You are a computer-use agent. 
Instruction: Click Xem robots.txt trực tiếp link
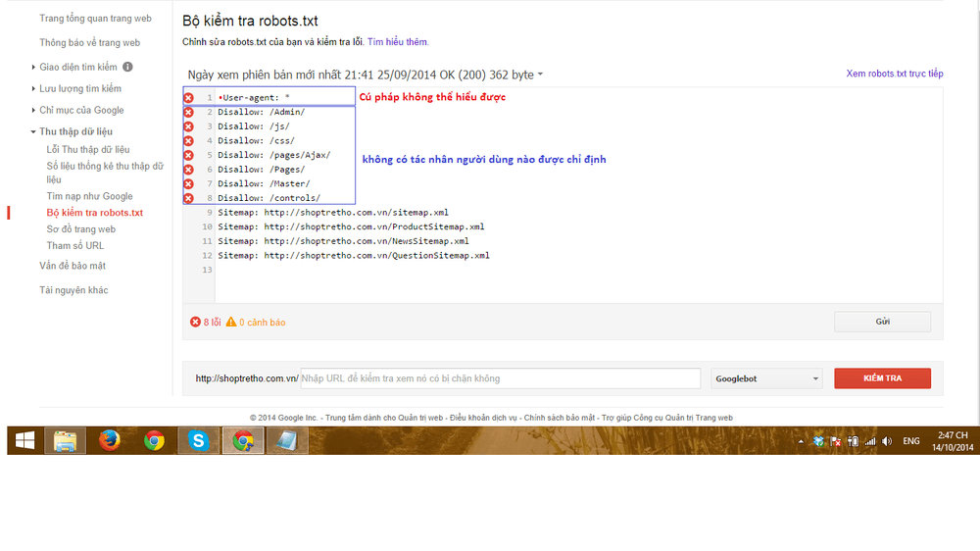895,74
